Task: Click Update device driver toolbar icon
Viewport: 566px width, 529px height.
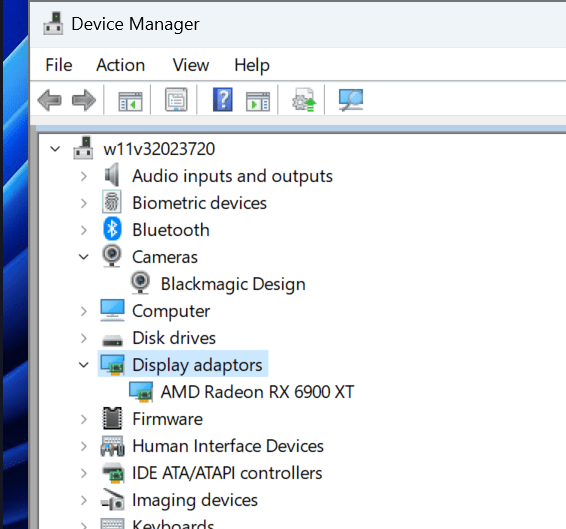Action: (x=304, y=99)
